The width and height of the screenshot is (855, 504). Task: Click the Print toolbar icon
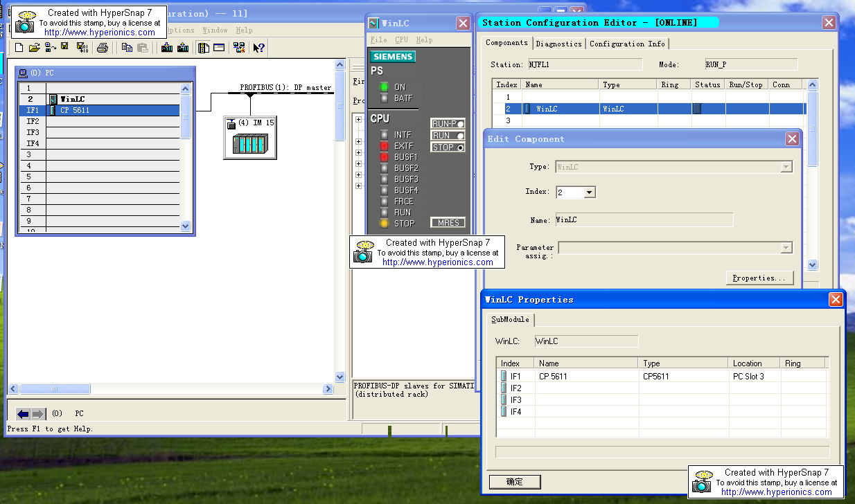(x=103, y=48)
